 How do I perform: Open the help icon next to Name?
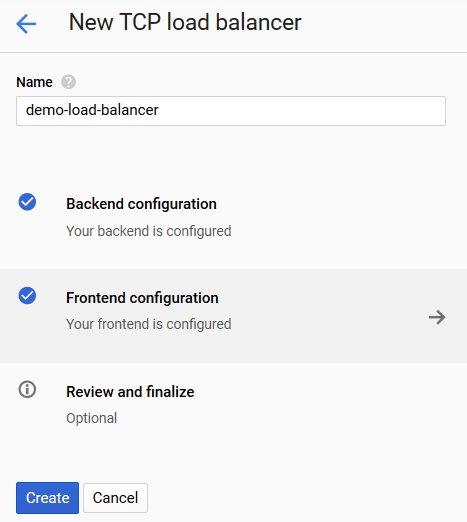(x=68, y=82)
